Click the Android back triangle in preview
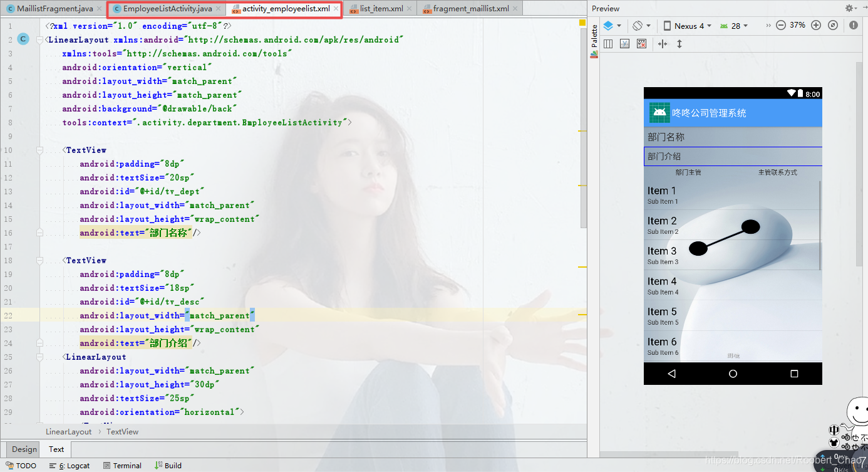 (672, 374)
